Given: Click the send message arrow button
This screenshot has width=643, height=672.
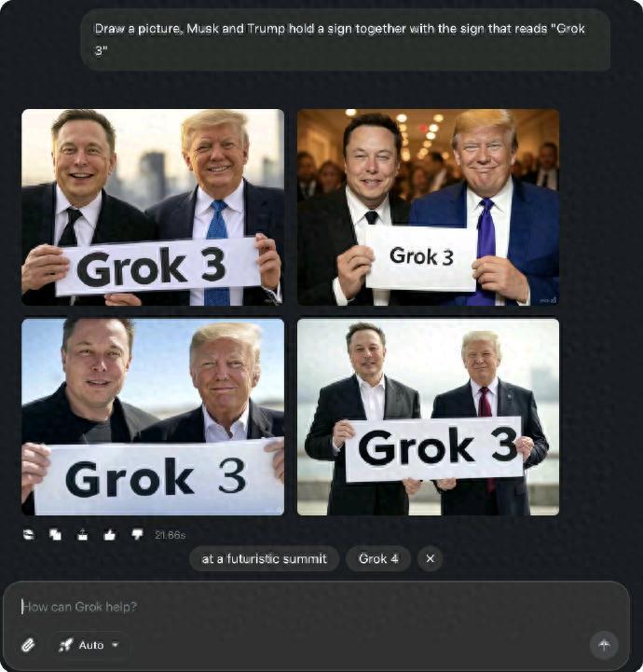Looking at the screenshot, I should [604, 645].
